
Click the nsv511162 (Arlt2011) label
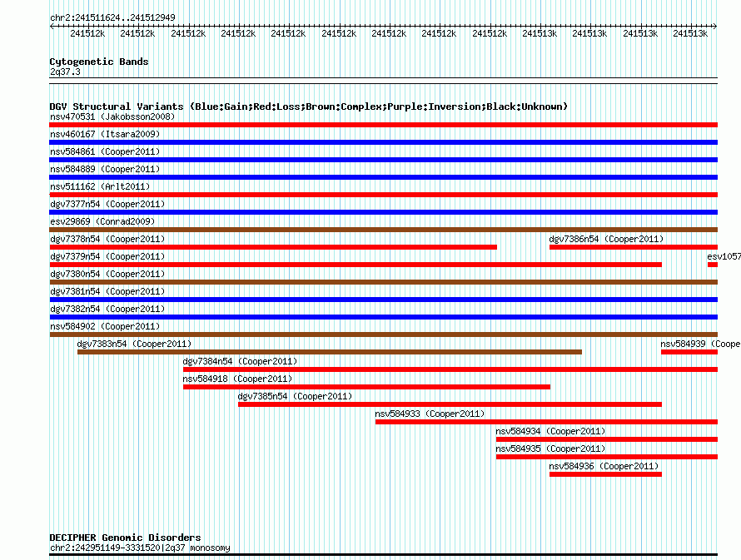pyautogui.click(x=100, y=186)
